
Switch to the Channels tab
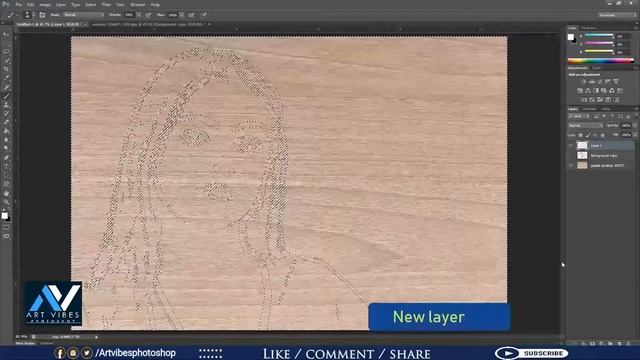[x=589, y=109]
